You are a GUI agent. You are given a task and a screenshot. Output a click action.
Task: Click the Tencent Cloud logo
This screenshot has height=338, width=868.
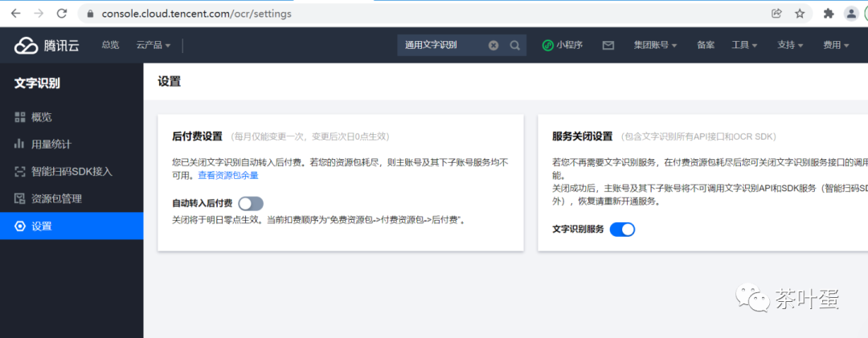(x=26, y=46)
